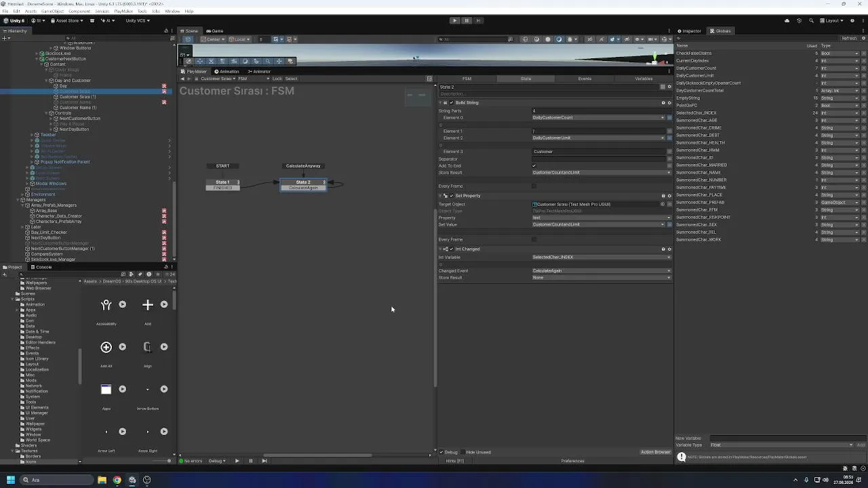868x488 pixels.
Task: Open help for Build String action
Action: pos(663,102)
